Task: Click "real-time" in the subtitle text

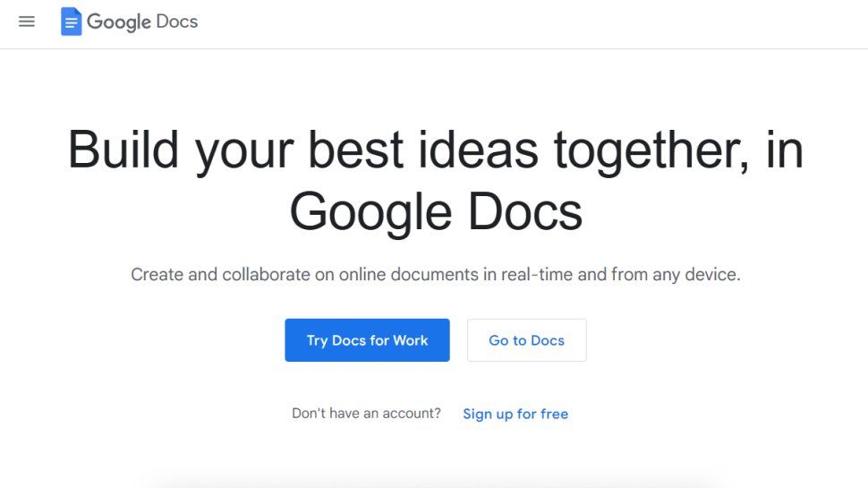Action: coord(535,274)
